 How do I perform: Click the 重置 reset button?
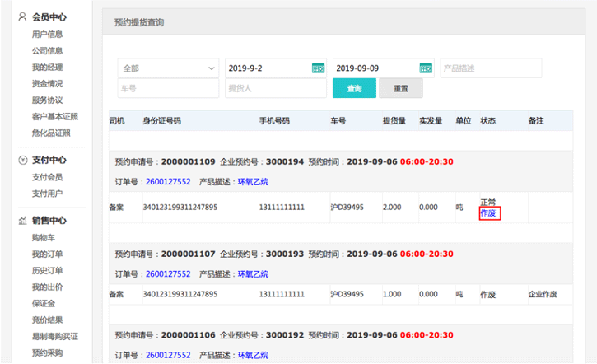(x=401, y=88)
